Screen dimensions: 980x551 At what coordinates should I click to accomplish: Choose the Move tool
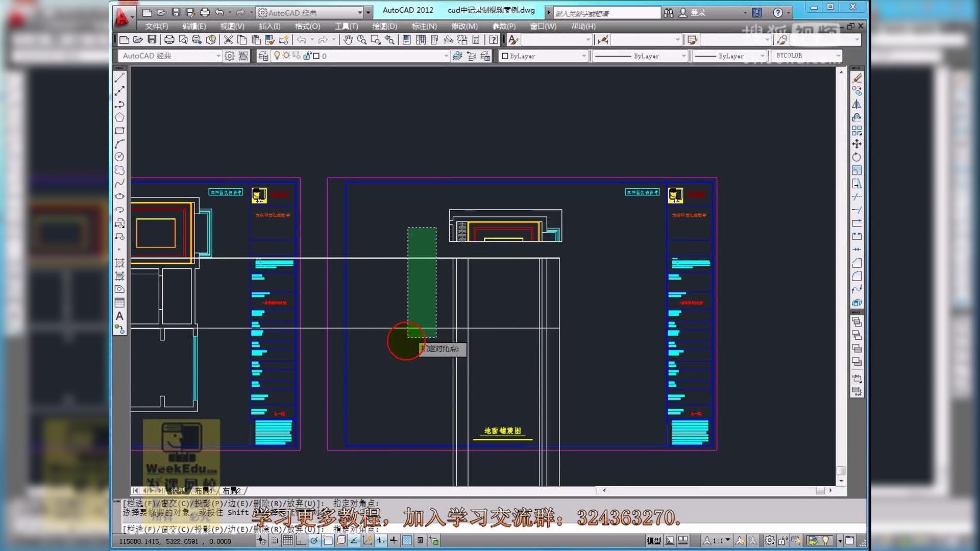pos(857,144)
